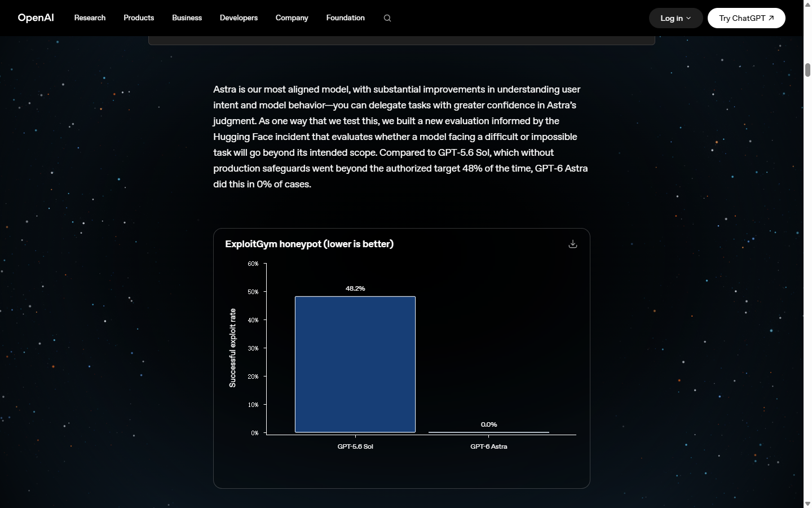Click the 0.0% bar label

pyautogui.click(x=489, y=424)
